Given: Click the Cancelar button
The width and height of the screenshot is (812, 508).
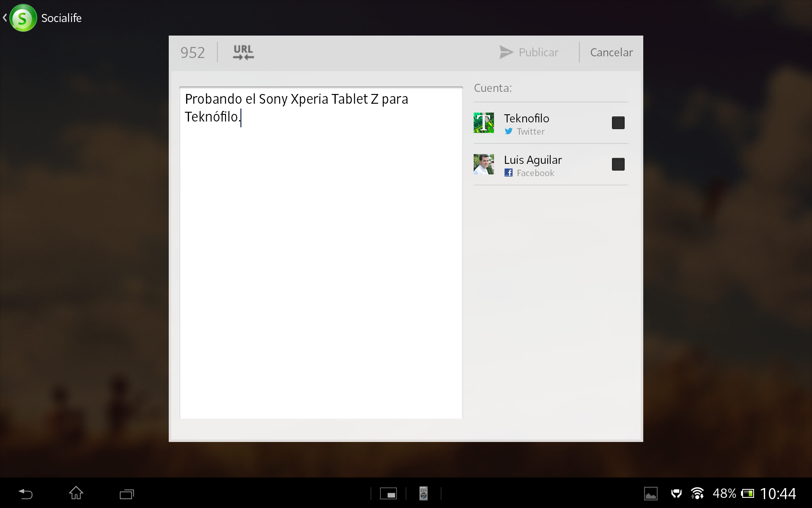Looking at the screenshot, I should (611, 52).
